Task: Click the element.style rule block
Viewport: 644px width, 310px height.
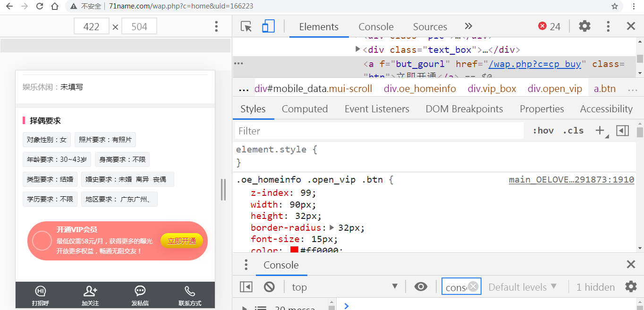Action: (434, 156)
